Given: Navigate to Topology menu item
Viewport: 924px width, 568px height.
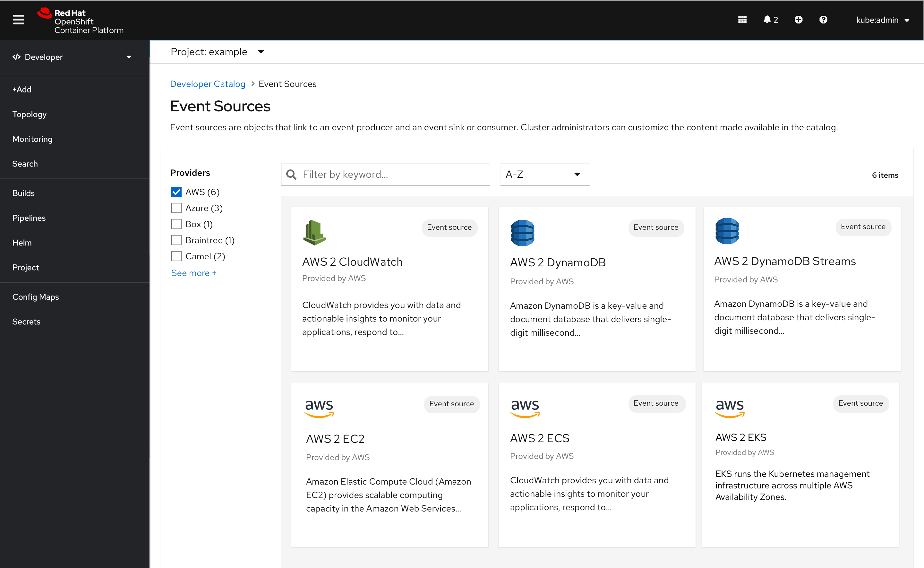Looking at the screenshot, I should click(x=30, y=114).
